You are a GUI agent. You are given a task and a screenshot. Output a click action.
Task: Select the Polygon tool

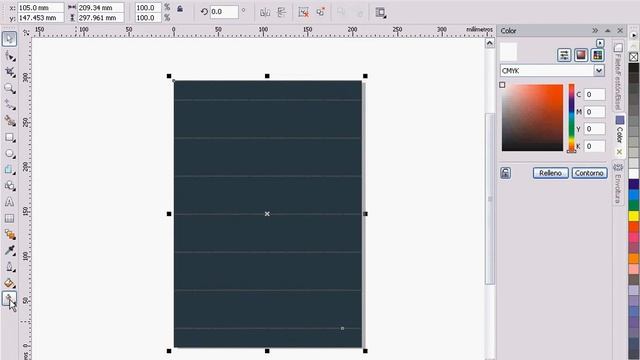[x=10, y=170]
